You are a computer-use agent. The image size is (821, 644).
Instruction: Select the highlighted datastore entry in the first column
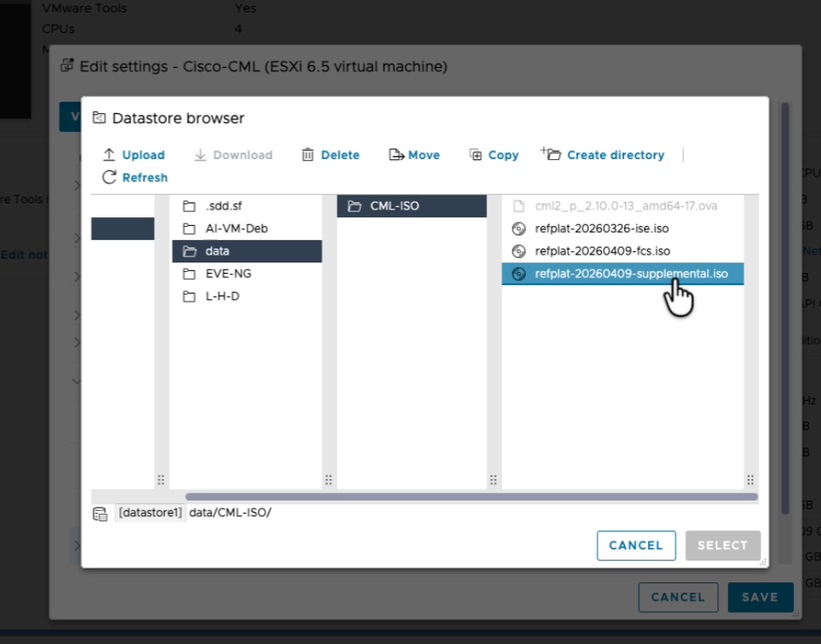click(123, 229)
